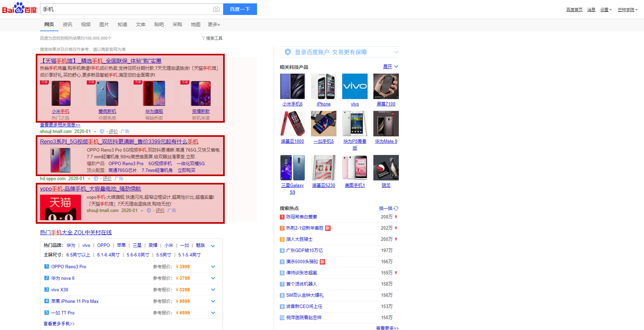Click the 荣耀新款 phone image in Tmall ad

tap(201, 93)
